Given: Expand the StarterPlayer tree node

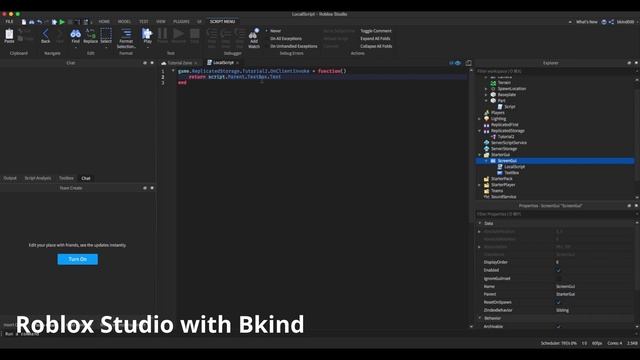Looking at the screenshot, I should point(480,185).
